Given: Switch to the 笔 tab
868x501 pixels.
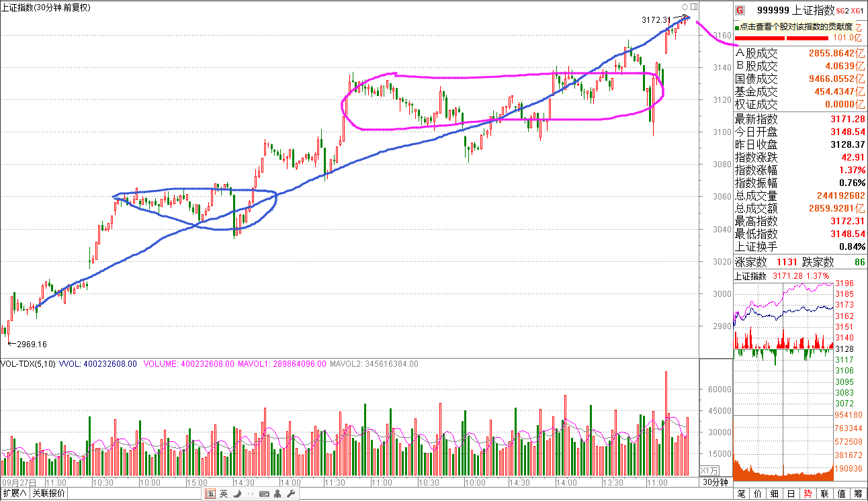Looking at the screenshot, I should click(742, 494).
